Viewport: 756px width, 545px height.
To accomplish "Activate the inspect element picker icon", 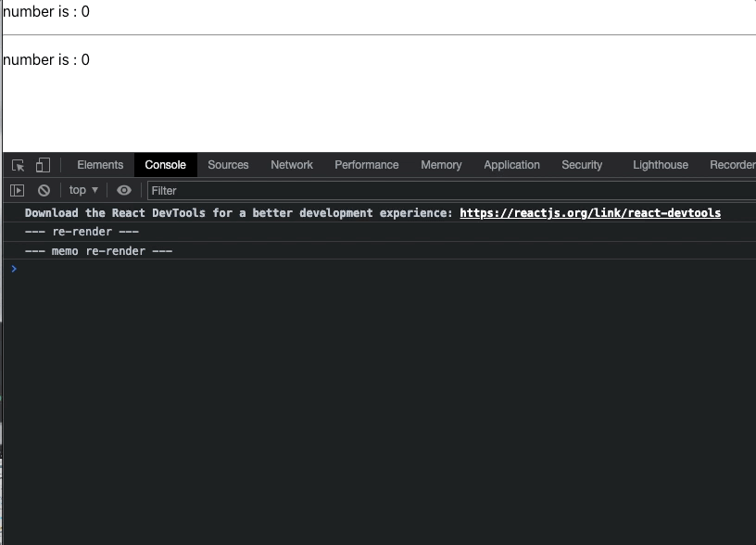I will click(19, 165).
